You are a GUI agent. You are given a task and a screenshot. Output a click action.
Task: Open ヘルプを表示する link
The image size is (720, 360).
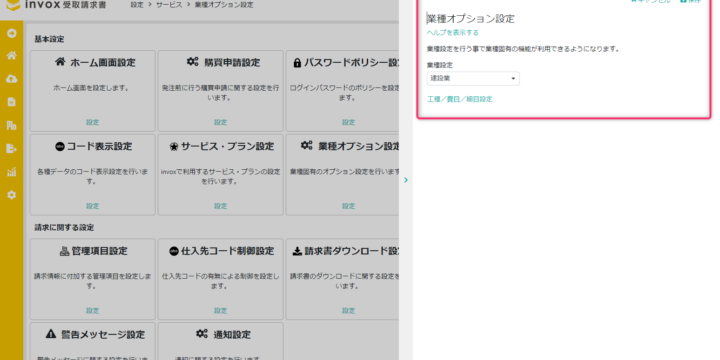pos(453,33)
